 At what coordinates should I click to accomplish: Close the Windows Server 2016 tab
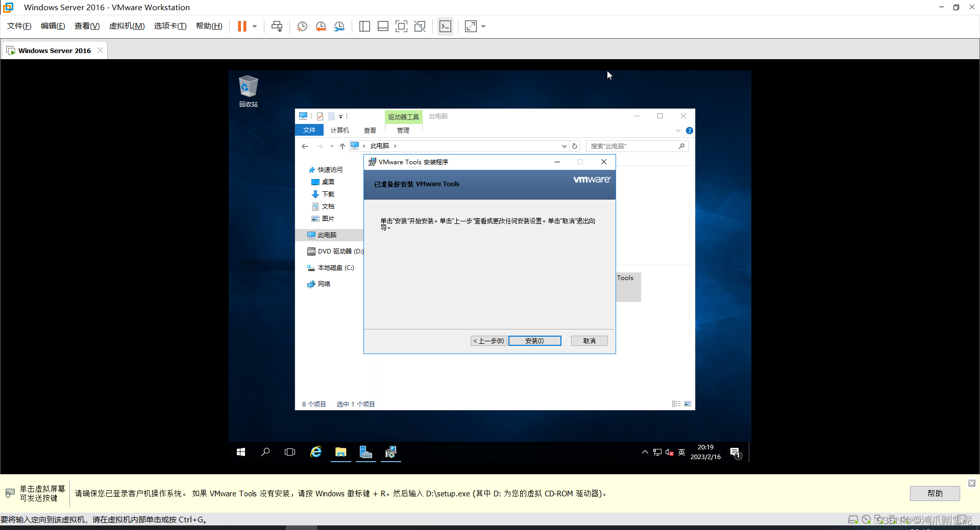[x=100, y=50]
